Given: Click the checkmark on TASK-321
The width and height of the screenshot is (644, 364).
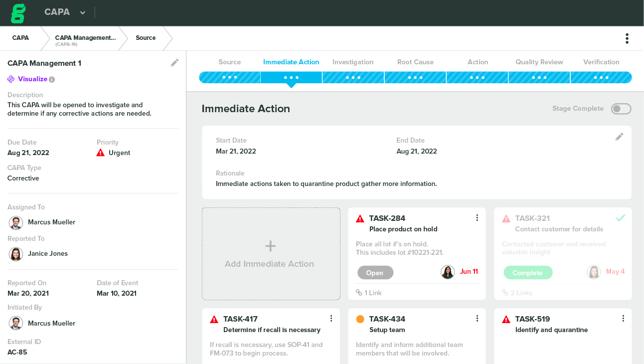Looking at the screenshot, I should point(621,218).
